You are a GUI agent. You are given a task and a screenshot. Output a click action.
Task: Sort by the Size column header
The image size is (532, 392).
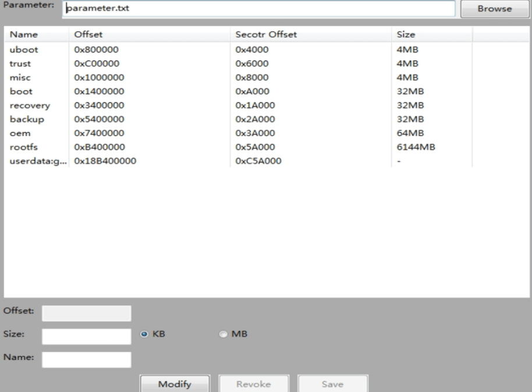click(x=432, y=34)
